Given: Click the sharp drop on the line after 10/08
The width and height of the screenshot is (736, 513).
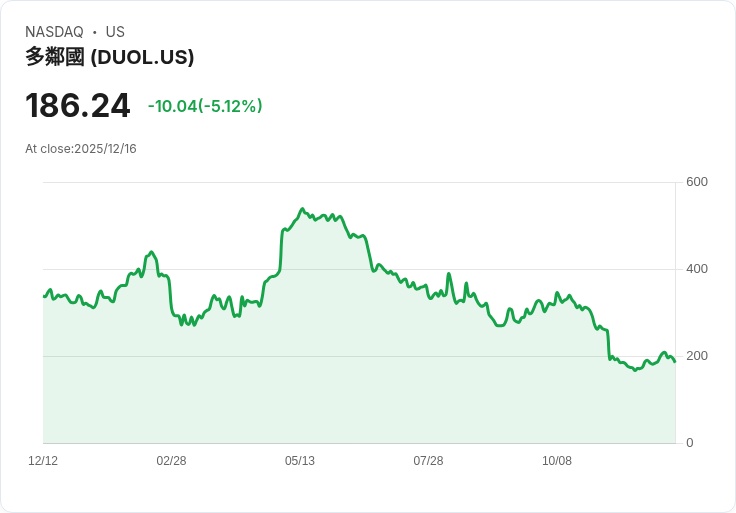Looking at the screenshot, I should point(608,345).
